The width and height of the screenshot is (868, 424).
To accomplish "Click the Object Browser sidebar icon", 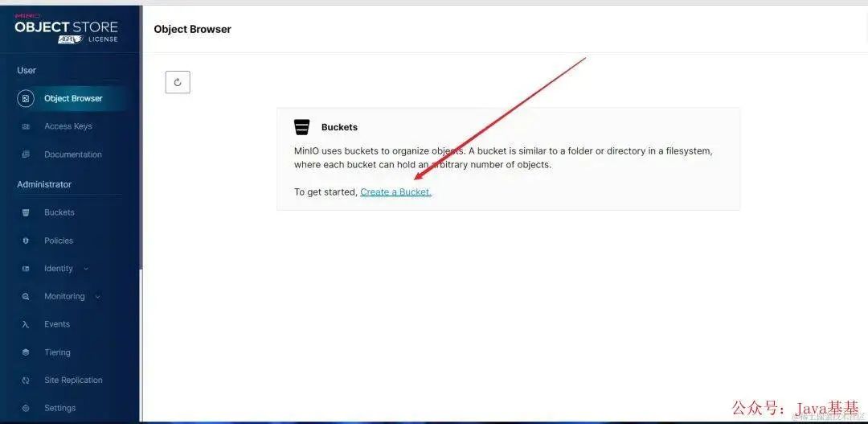I will coord(26,99).
